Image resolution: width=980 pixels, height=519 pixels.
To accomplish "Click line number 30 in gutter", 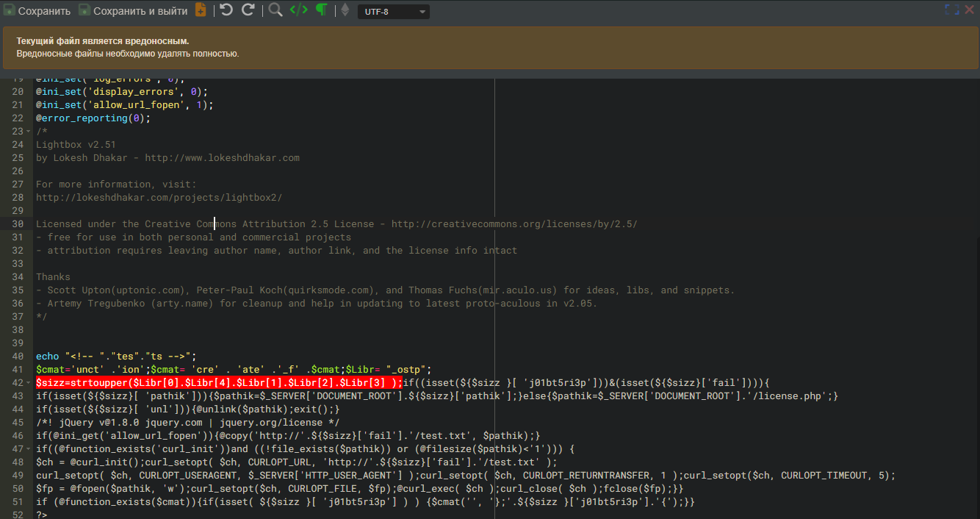I will click(18, 224).
